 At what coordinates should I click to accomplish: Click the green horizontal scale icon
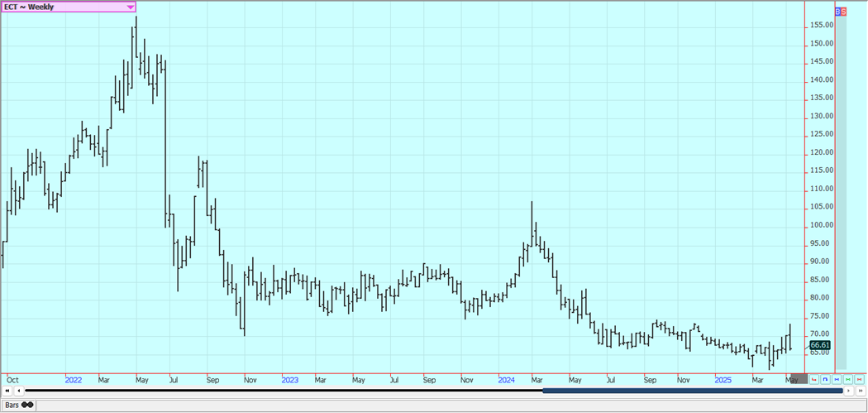848,380
